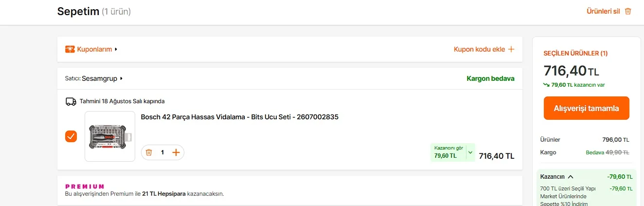Open the Sesamgrup seller arrow
This screenshot has height=206, width=644.
point(121,78)
